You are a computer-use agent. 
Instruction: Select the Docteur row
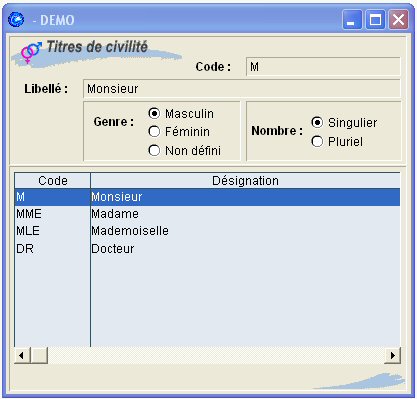click(207, 249)
